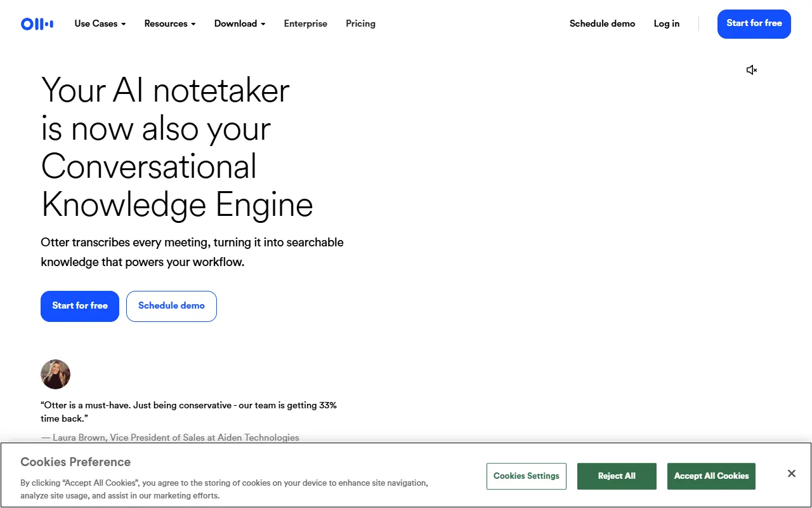This screenshot has width=812, height=508.
Task: Click the Log in link
Action: [x=667, y=23]
